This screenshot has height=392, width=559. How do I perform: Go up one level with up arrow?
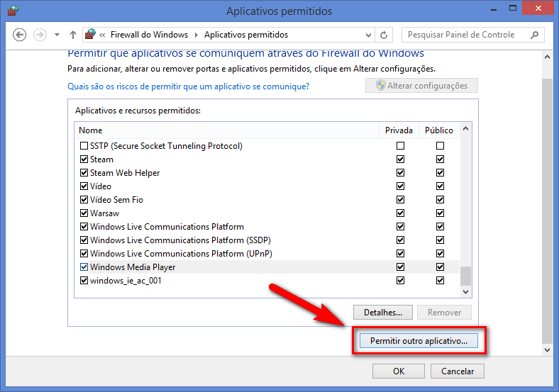click(73, 35)
